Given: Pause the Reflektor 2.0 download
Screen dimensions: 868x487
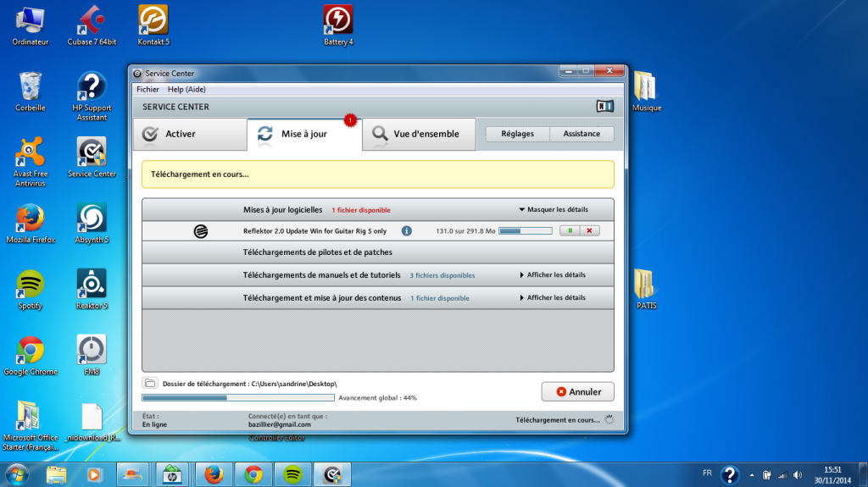Looking at the screenshot, I should coord(570,230).
